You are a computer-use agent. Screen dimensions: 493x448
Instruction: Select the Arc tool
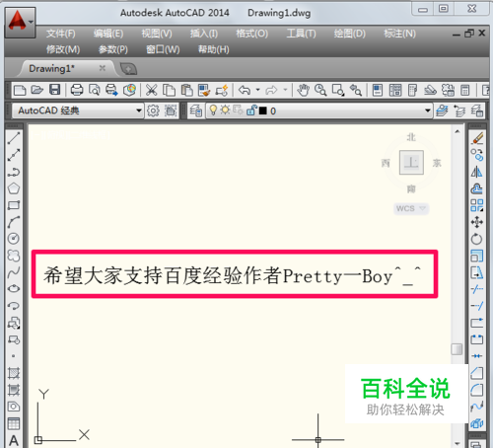[14, 222]
